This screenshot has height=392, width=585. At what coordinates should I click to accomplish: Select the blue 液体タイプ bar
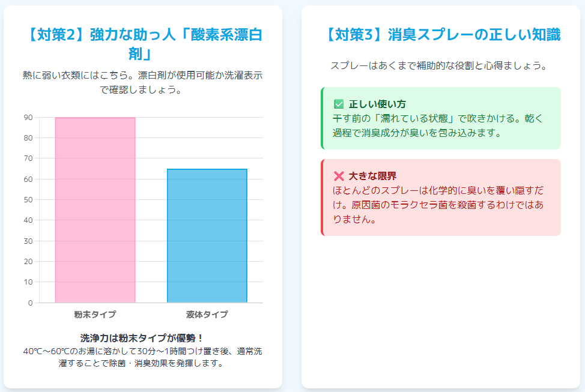pos(207,236)
